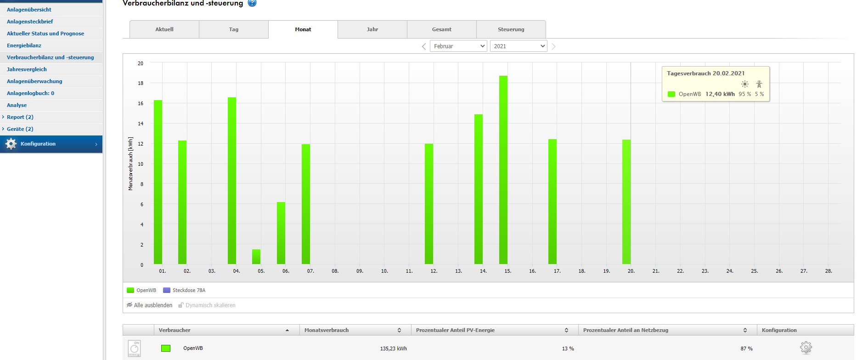Image resolution: width=868 pixels, height=360 pixels.
Task: Click the ON Smart switch icon
Action: [x=135, y=349]
